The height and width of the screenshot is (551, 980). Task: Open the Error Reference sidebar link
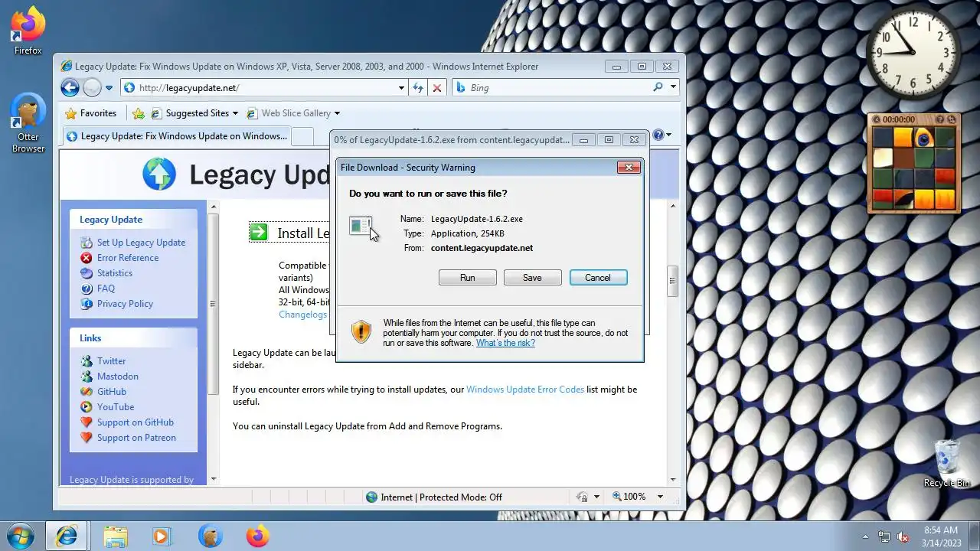[128, 258]
